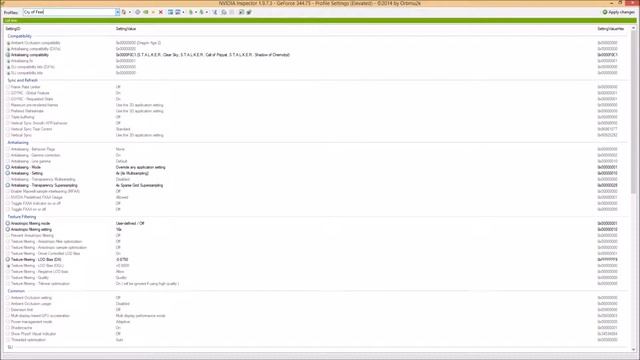Expand dropdown arrow next to home icon
The image size is (640, 360).
[x=130, y=12]
